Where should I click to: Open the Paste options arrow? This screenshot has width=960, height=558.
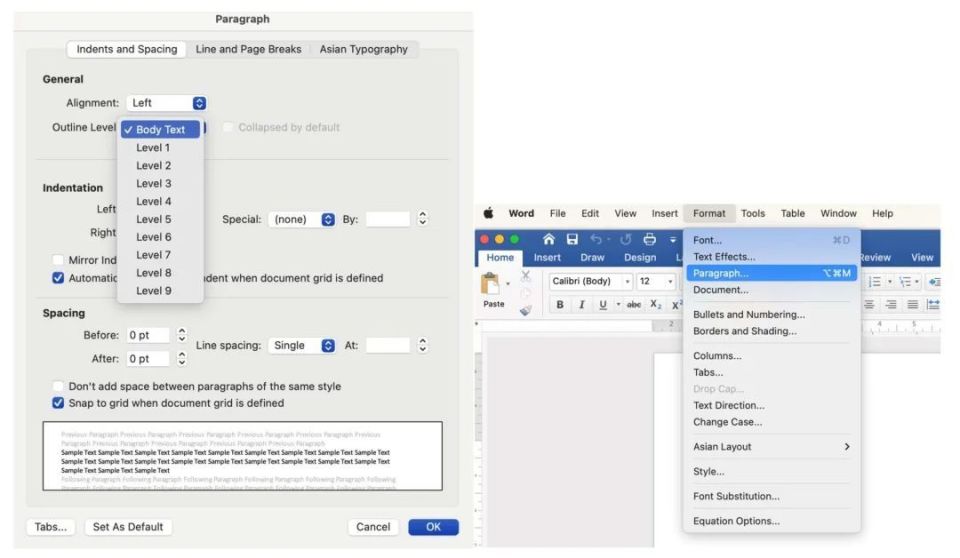(x=508, y=284)
